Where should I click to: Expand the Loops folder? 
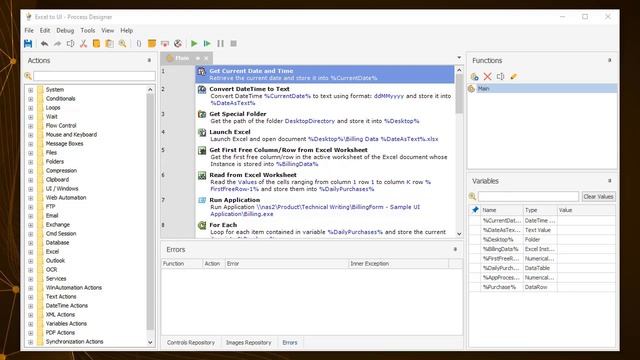click(31, 108)
